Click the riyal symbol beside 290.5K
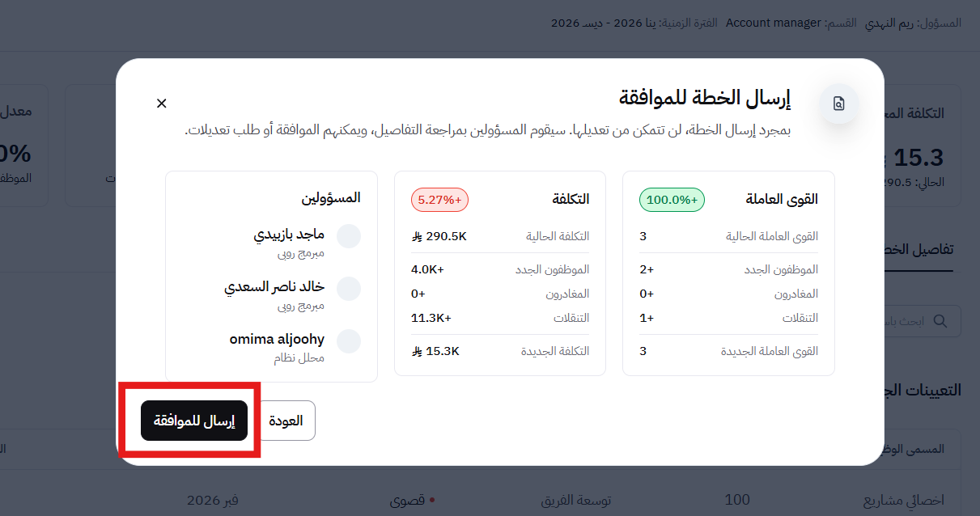980x516 pixels. click(418, 236)
